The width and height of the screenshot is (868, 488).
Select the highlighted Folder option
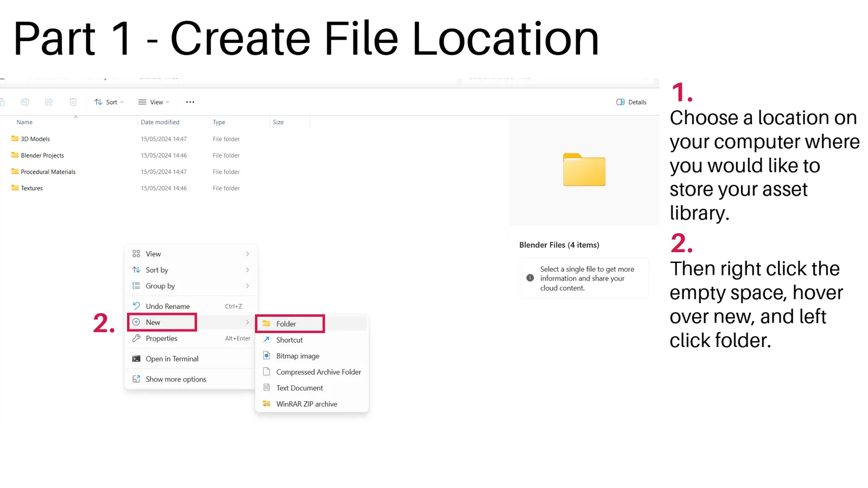click(286, 324)
